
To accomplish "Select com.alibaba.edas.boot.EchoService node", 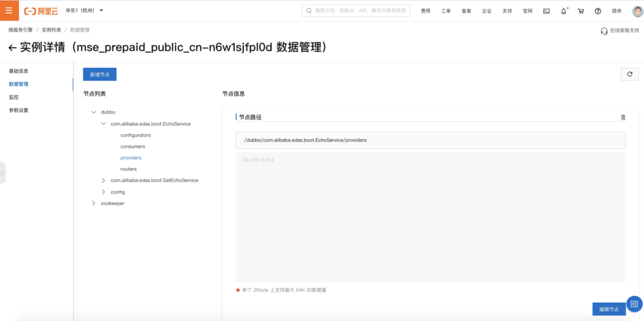I will click(x=151, y=123).
